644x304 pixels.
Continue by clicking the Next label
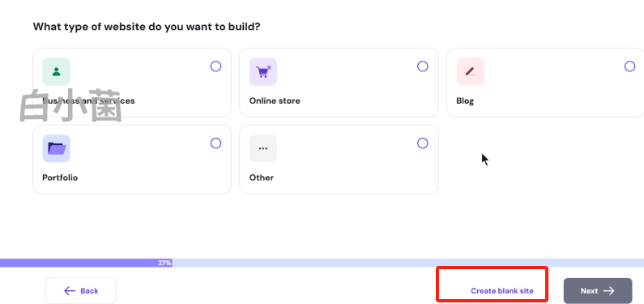click(590, 291)
